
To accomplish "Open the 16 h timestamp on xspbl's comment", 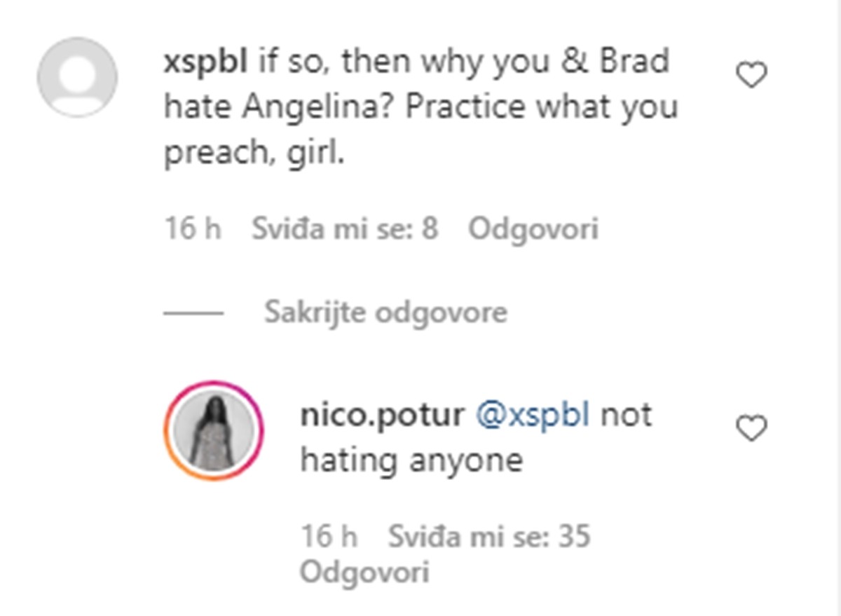I will tap(193, 229).
